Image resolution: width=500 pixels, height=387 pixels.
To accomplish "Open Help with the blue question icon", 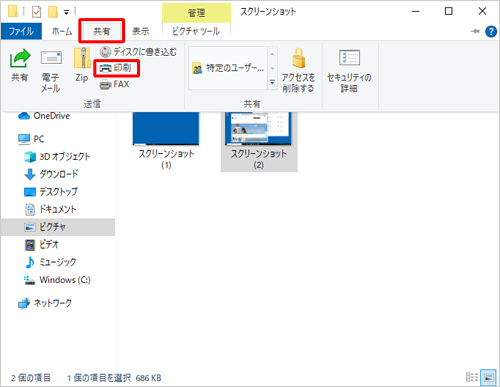I will [491, 32].
